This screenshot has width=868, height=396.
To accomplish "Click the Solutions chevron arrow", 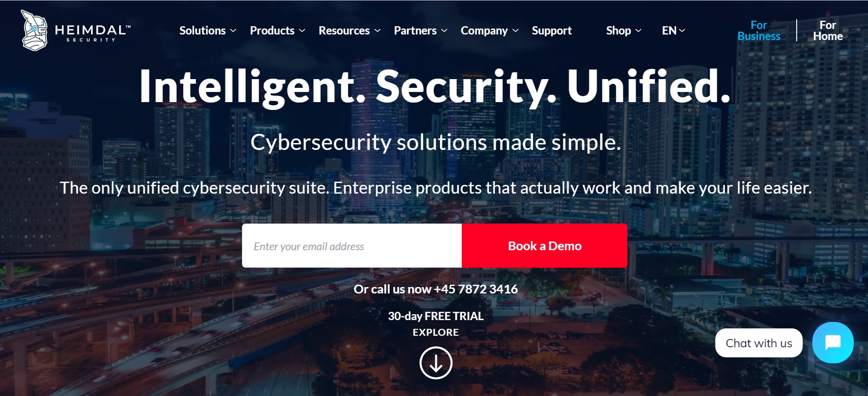I will [x=233, y=31].
